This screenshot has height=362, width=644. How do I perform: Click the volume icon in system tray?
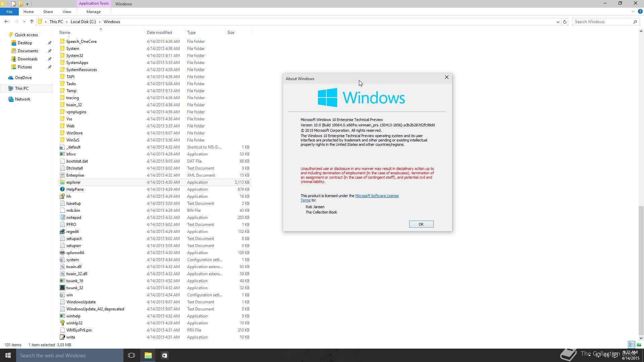pyautogui.click(x=606, y=355)
